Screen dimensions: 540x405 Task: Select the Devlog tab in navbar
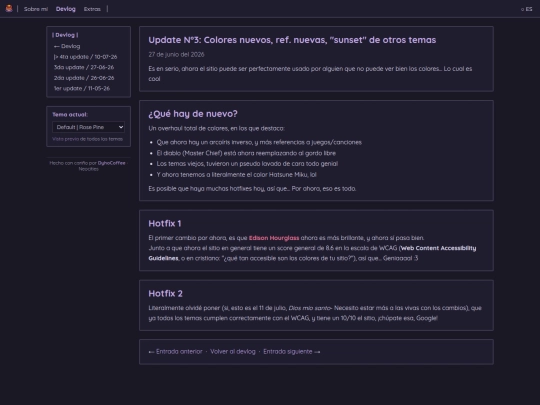point(65,9)
